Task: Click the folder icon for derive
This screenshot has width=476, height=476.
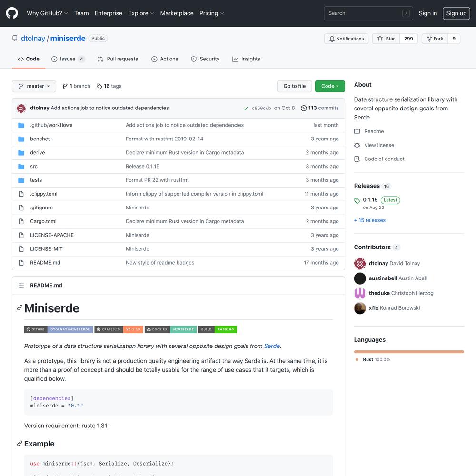Action: pos(21,152)
